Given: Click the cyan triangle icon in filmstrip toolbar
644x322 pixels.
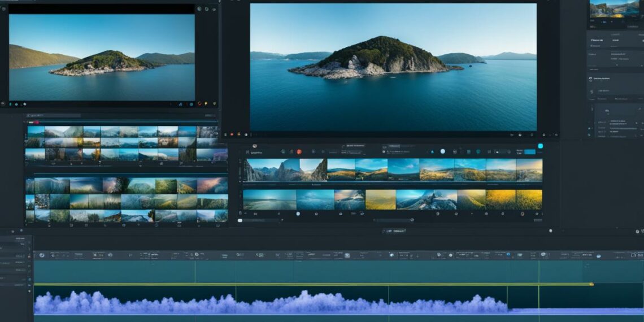Looking at the screenshot, I should coord(432,151).
